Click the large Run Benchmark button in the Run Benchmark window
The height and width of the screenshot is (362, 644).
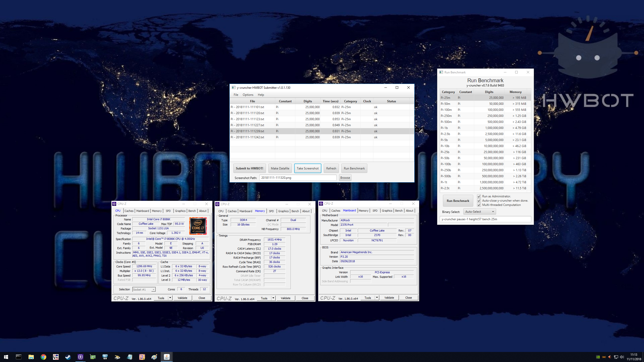click(x=458, y=201)
